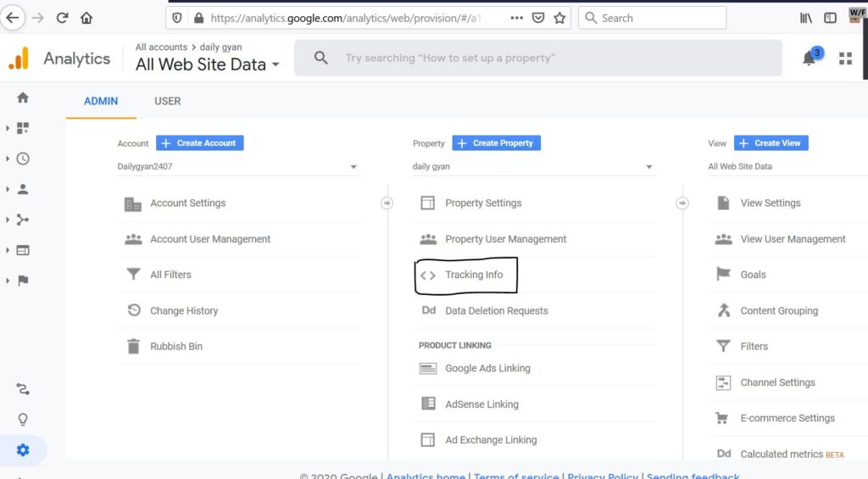
Task: Click the Analytics search field
Action: 538,58
